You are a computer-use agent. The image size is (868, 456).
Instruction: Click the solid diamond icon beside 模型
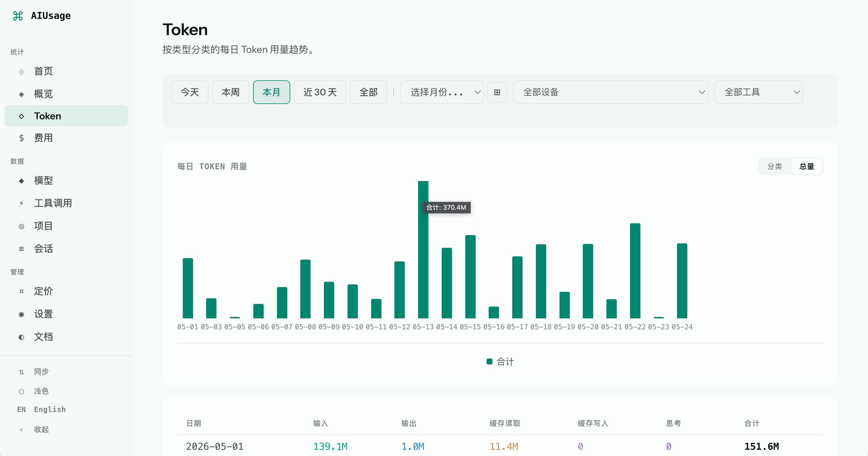(x=21, y=181)
